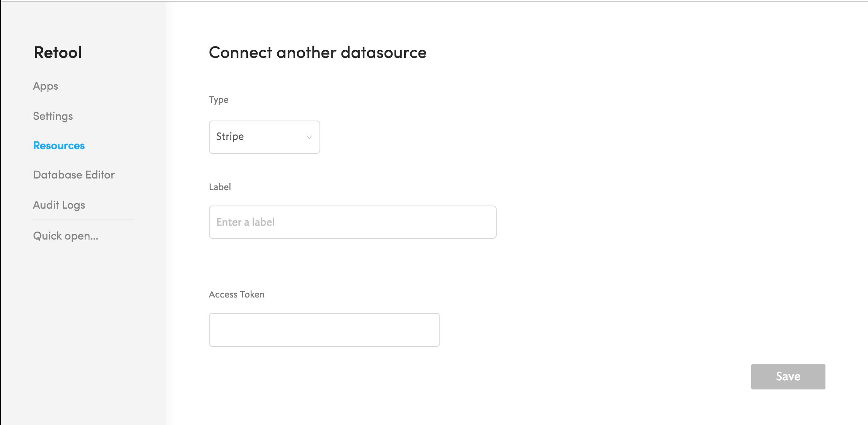Click empty gray sidebar area below Quick open

click(83, 328)
